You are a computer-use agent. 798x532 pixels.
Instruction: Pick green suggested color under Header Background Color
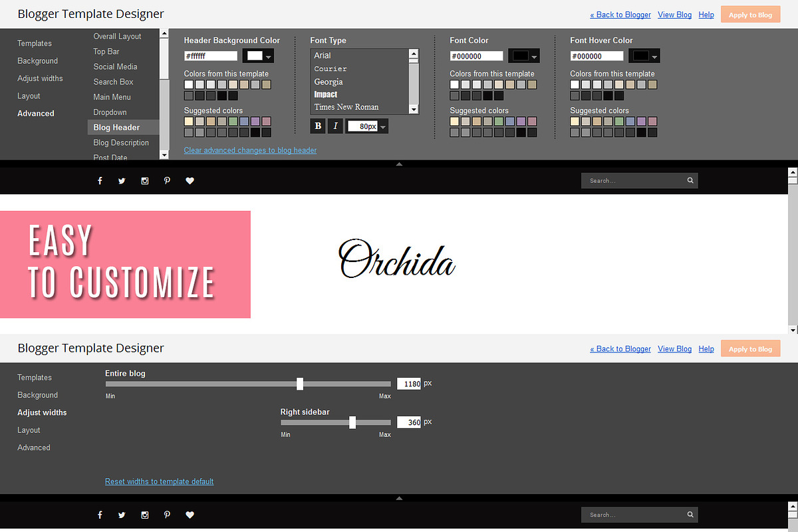coord(233,122)
